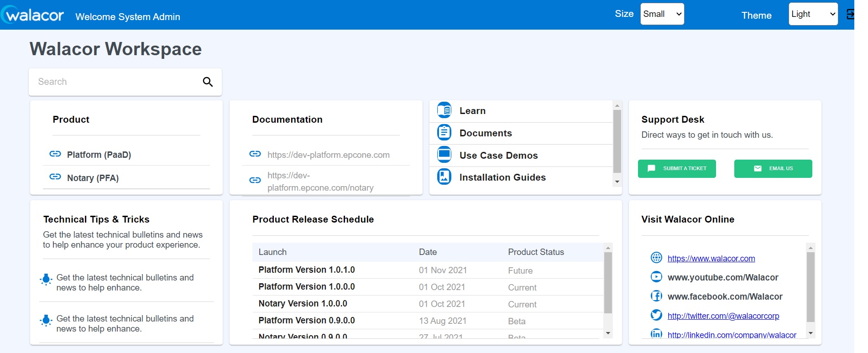Click the Beta status for Platform 0.9.0.0
This screenshot has width=868, height=353.
[517, 322]
